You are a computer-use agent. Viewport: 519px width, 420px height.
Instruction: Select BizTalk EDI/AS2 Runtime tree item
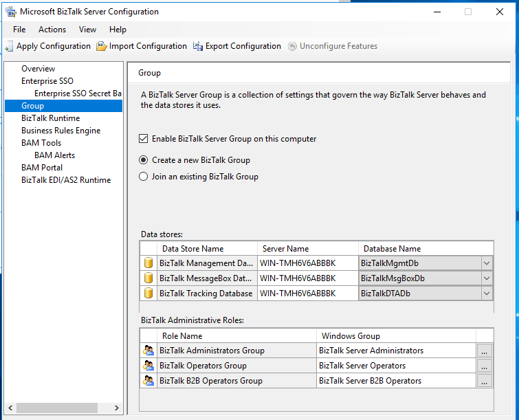[66, 180]
